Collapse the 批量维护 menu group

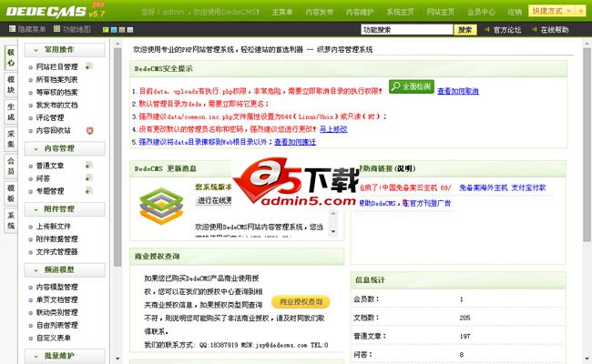65,356
